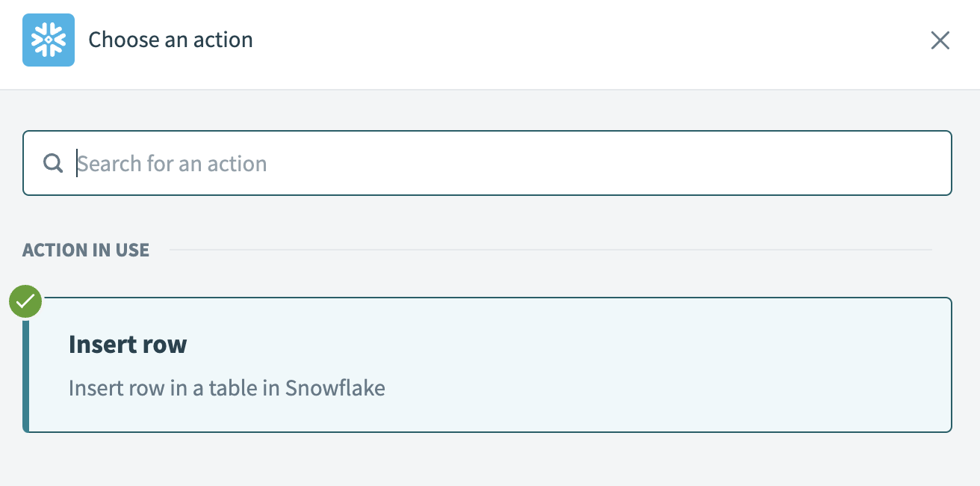Click the Choose an action heading
This screenshot has width=980, height=486.
point(170,40)
